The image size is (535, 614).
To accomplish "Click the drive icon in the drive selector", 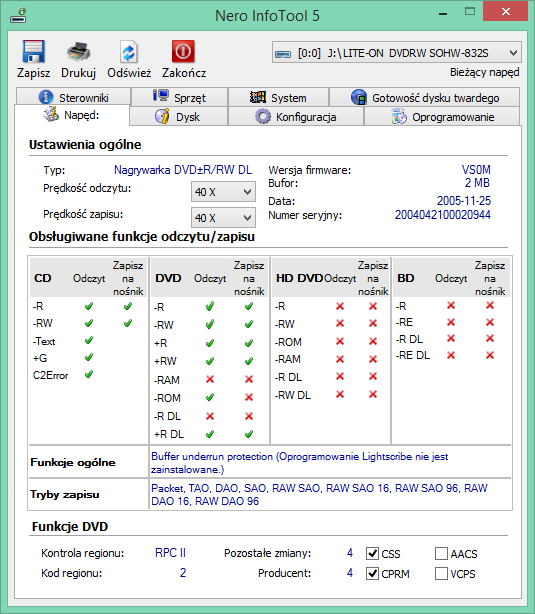I will coord(283,54).
